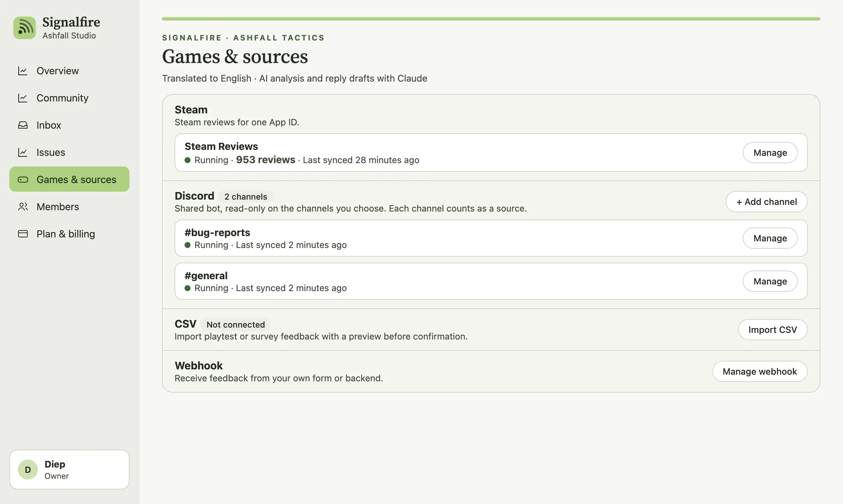
Task: Click the Issues chart icon
Action: pyautogui.click(x=23, y=152)
